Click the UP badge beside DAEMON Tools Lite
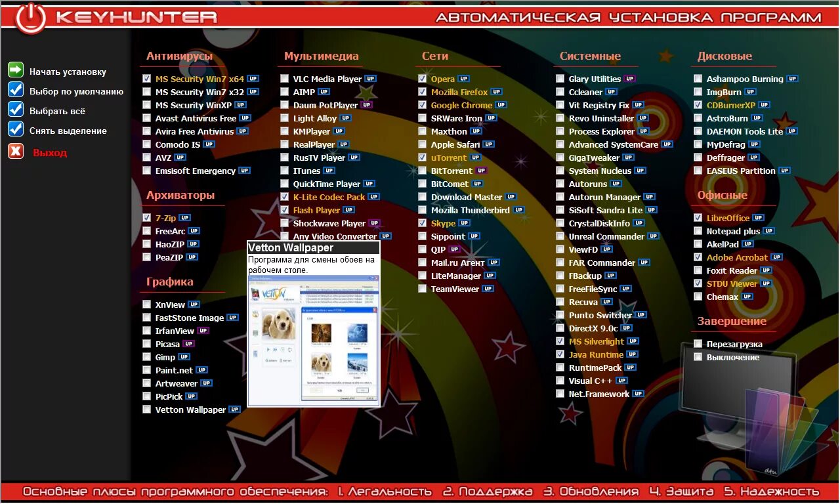The image size is (840, 504). click(791, 131)
